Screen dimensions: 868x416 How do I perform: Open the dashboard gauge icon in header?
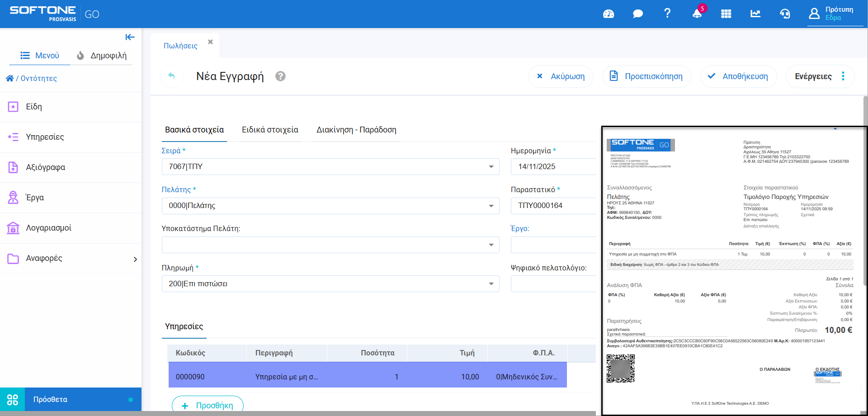(609, 14)
